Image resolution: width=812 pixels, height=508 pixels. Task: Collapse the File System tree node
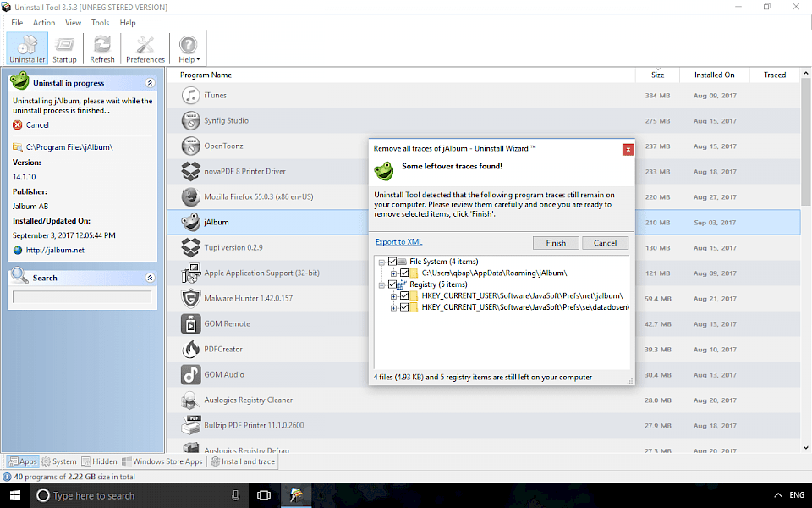(381, 262)
